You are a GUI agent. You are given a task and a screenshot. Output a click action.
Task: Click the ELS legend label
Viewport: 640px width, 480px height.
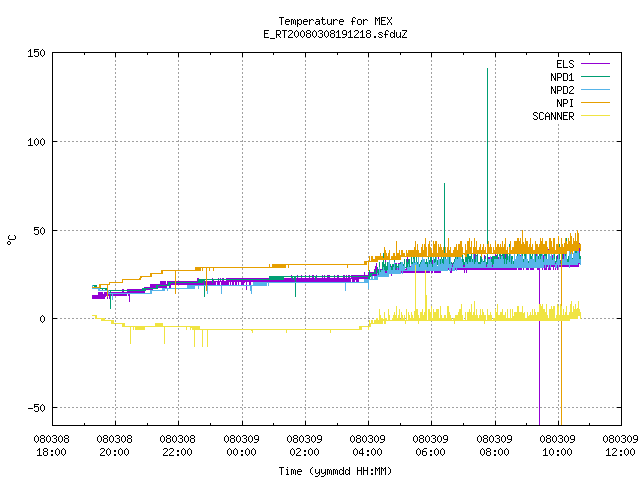coord(565,64)
